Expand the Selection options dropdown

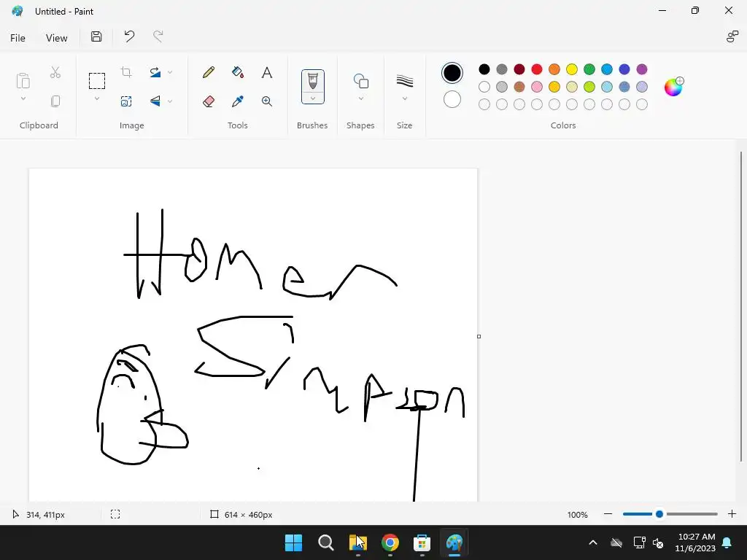coord(97,99)
